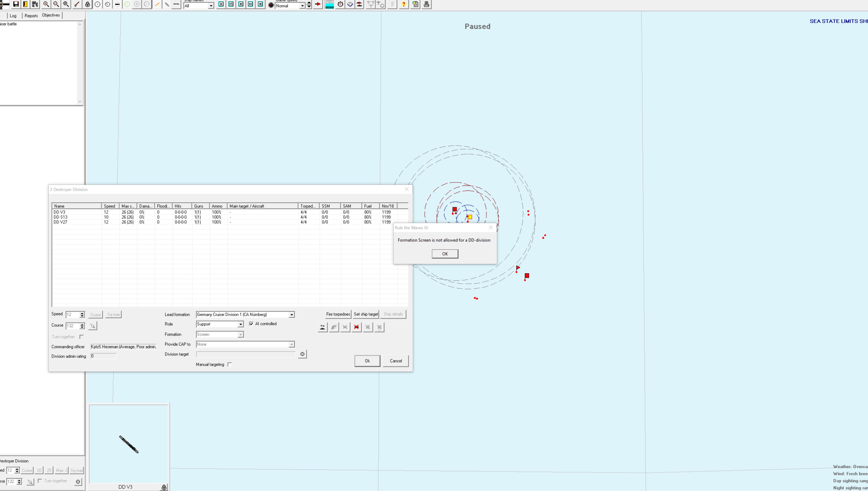The width and height of the screenshot is (868, 491).
Task: Click the zoom in magnifier icon
Action: [x=46, y=4]
